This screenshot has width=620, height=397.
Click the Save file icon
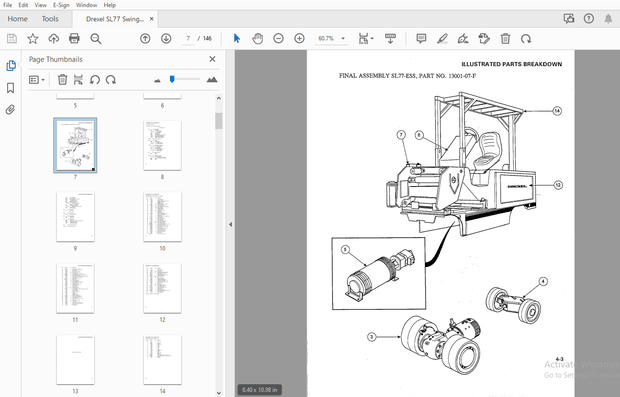click(12, 38)
